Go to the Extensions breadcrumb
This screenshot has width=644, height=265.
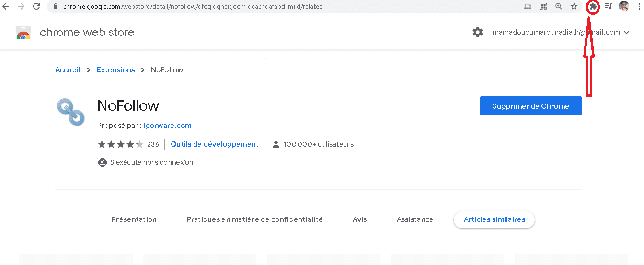(116, 70)
